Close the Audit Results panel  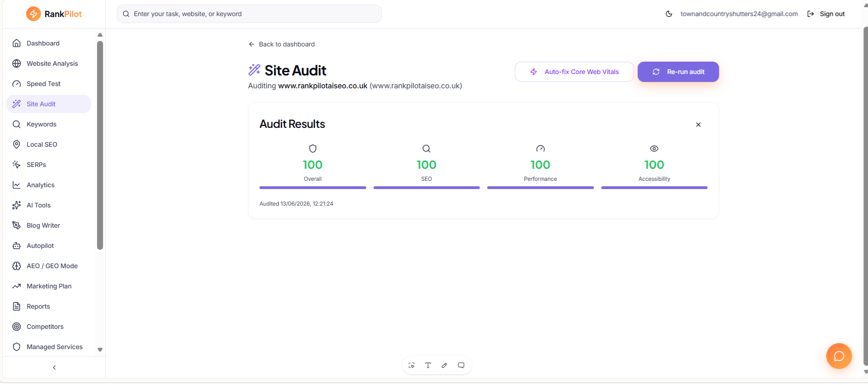coord(698,125)
